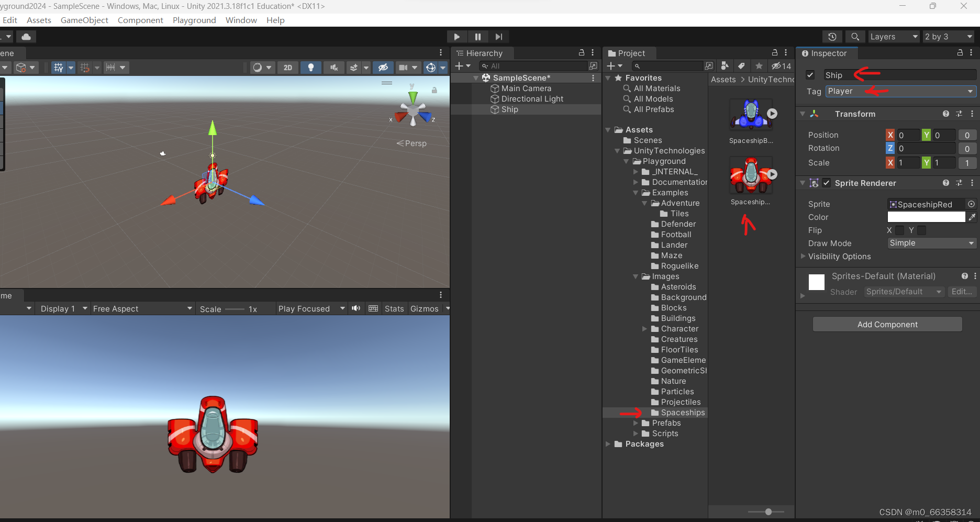Open the scene camera settings icon

(x=403, y=68)
